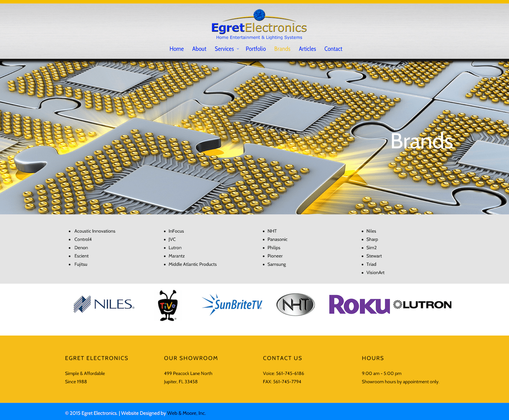Expand the Services dropdown arrow

point(238,49)
